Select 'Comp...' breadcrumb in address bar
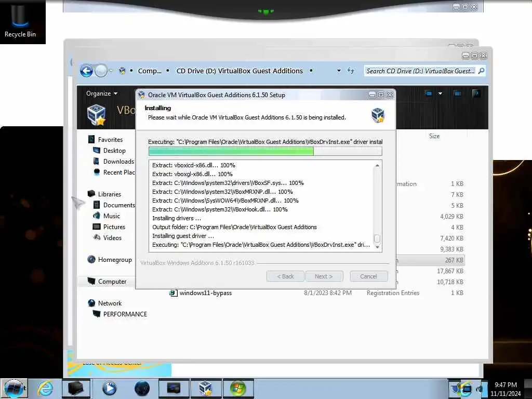This screenshot has height=399, width=532. tap(150, 71)
